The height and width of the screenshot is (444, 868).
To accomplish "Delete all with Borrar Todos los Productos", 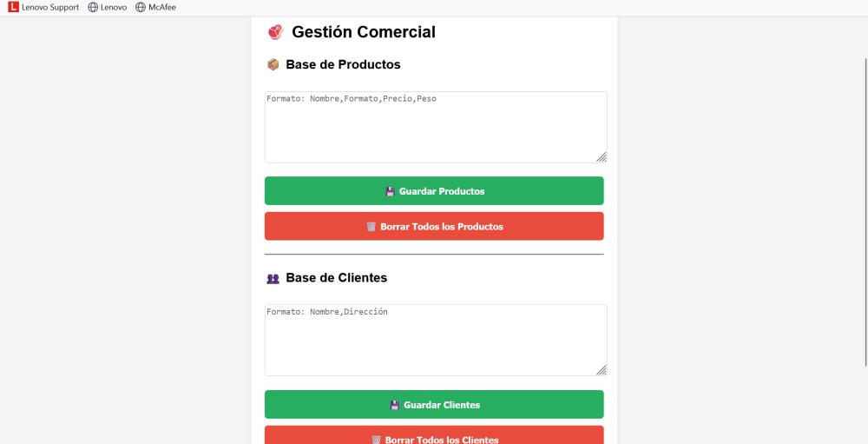I will point(434,226).
